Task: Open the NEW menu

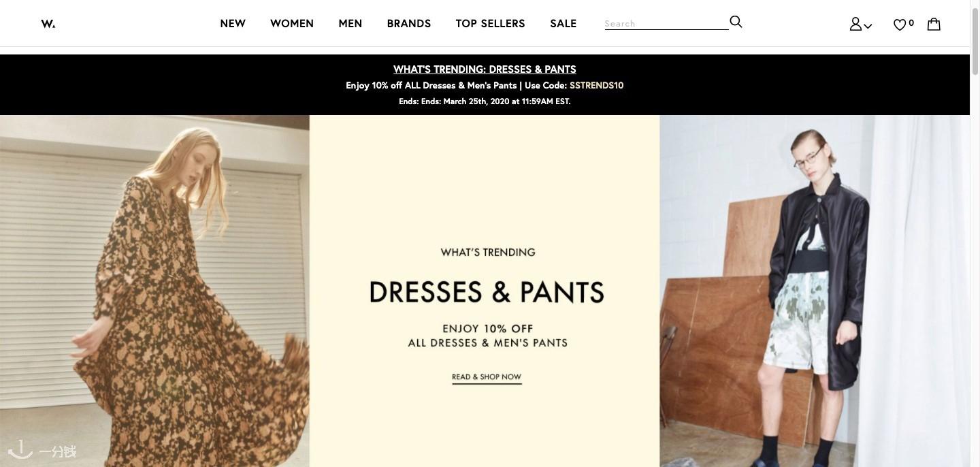Action: tap(233, 23)
